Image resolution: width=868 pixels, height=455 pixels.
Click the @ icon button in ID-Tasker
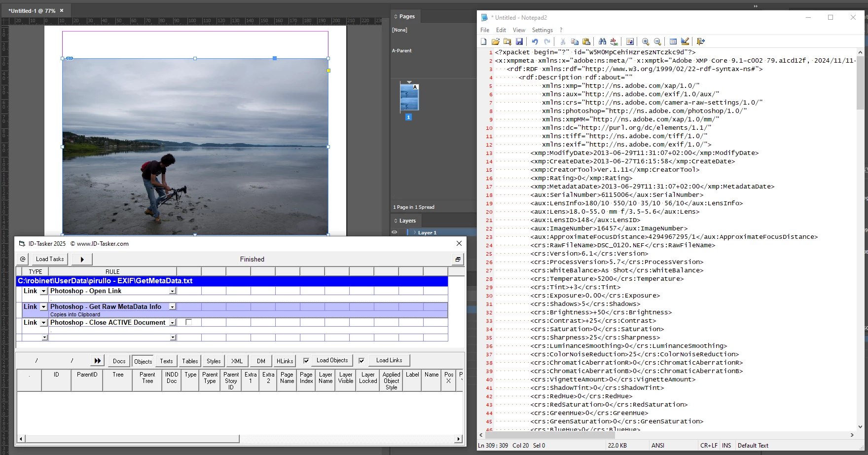click(23, 259)
